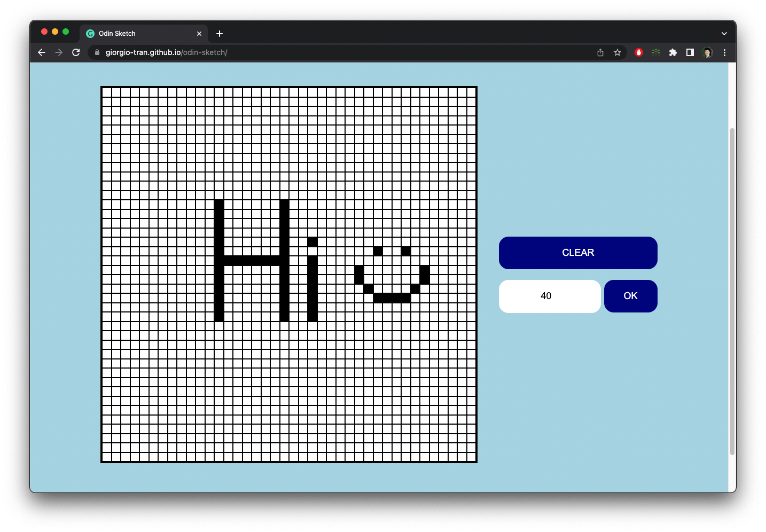766x532 pixels.
Task: Close the Odin Sketch tab
Action: 199,34
